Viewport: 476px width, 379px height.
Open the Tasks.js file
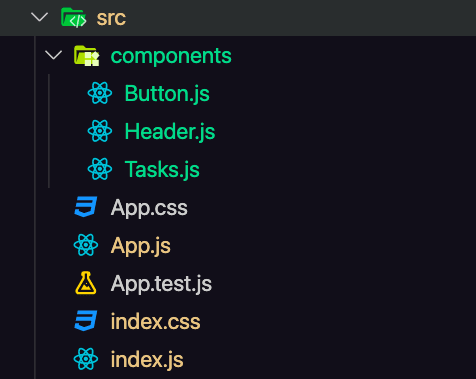(162, 169)
